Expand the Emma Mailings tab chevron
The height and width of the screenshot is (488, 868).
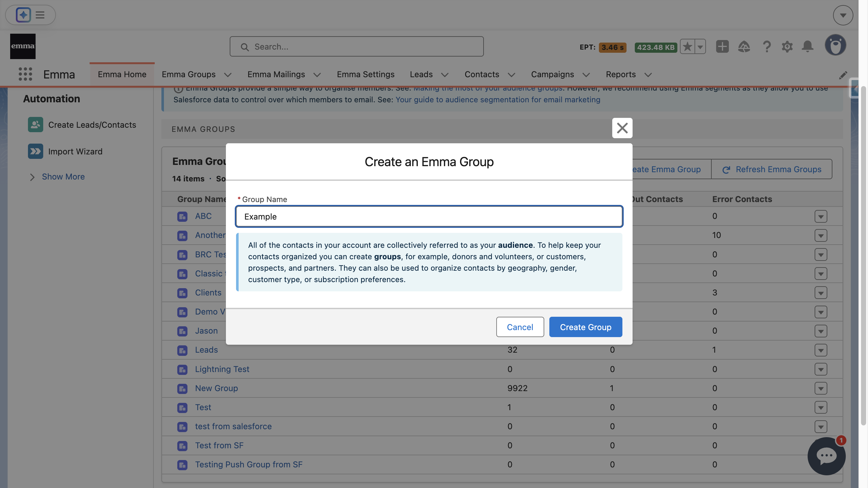[x=317, y=75]
